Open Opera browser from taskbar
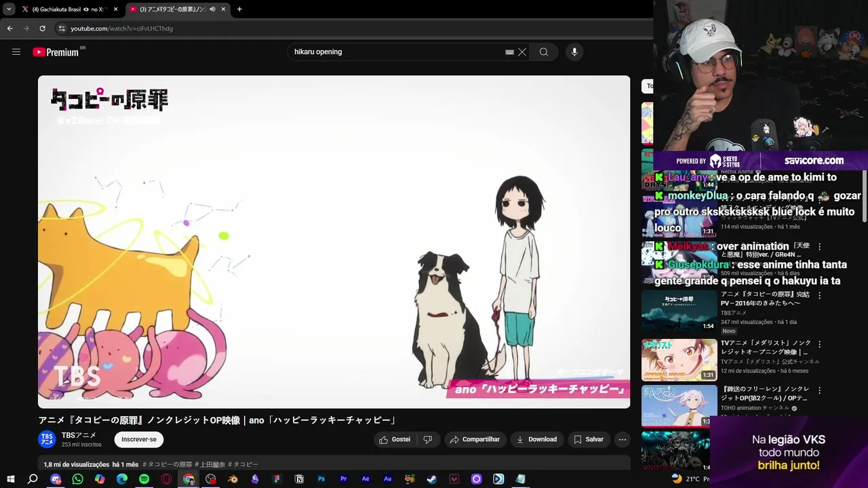Screen dimensions: 868x488 tap(166, 479)
